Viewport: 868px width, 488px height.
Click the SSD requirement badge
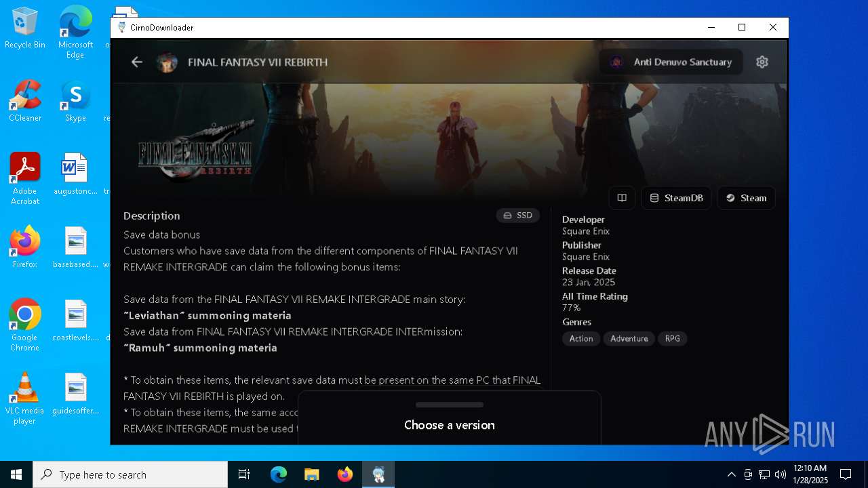(x=518, y=216)
